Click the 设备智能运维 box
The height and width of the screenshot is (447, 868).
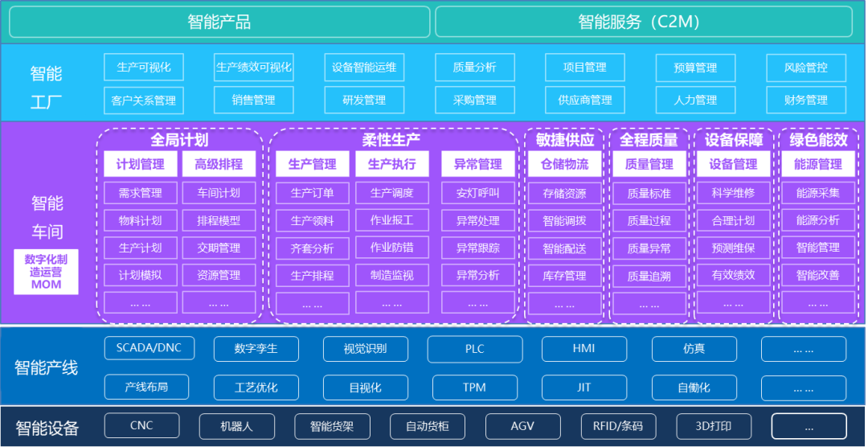pyautogui.click(x=364, y=68)
